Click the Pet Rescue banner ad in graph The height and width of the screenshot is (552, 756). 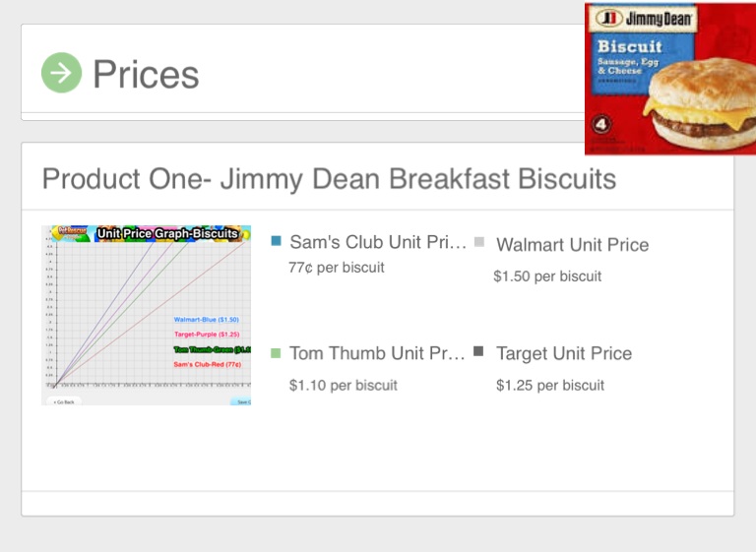(x=69, y=232)
